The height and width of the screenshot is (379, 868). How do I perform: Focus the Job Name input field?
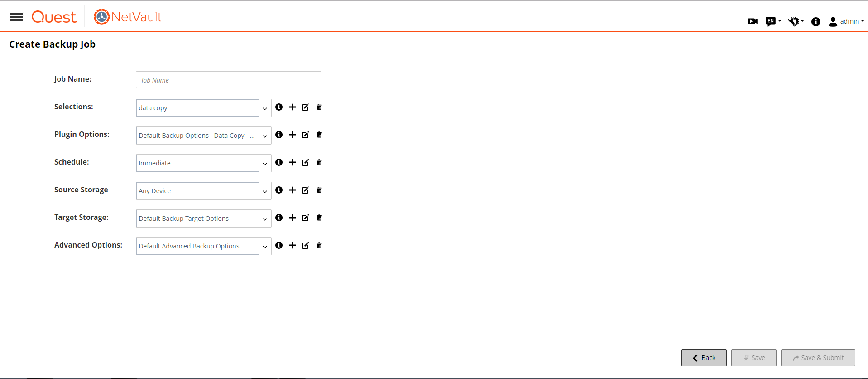[228, 80]
